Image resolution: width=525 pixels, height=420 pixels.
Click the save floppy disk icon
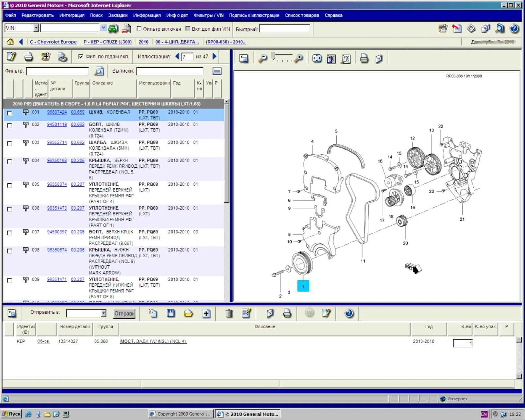[x=171, y=313]
